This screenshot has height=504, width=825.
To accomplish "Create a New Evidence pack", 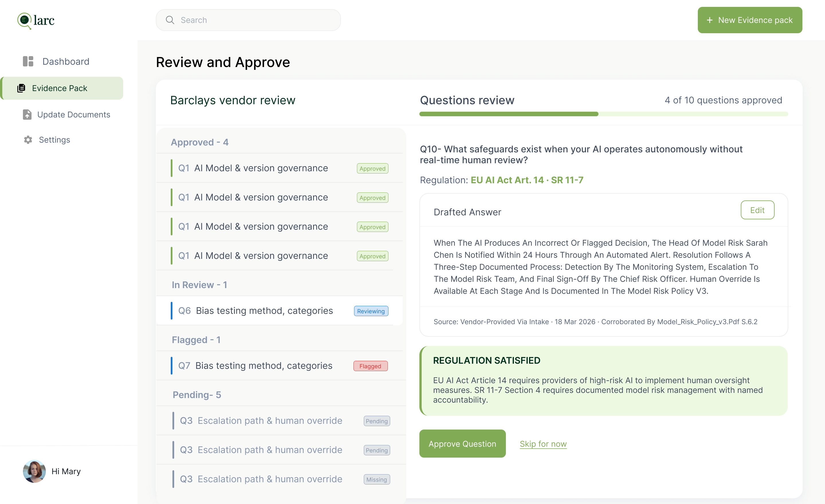I will [x=750, y=20].
